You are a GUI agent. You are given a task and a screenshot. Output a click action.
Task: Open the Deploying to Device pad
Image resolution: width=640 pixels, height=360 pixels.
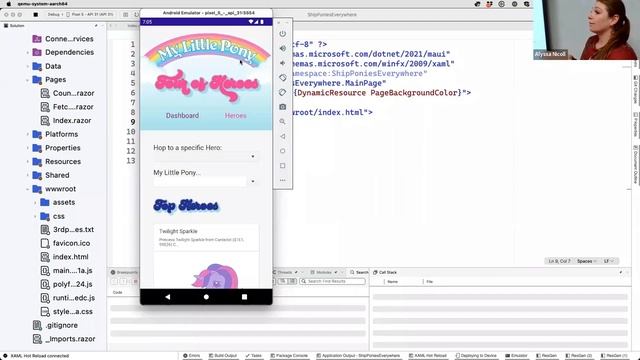tap(476, 356)
